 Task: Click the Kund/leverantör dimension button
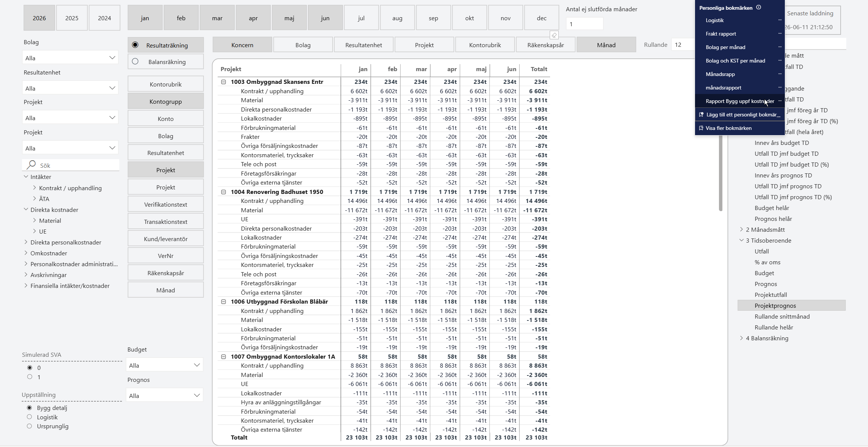tap(166, 239)
